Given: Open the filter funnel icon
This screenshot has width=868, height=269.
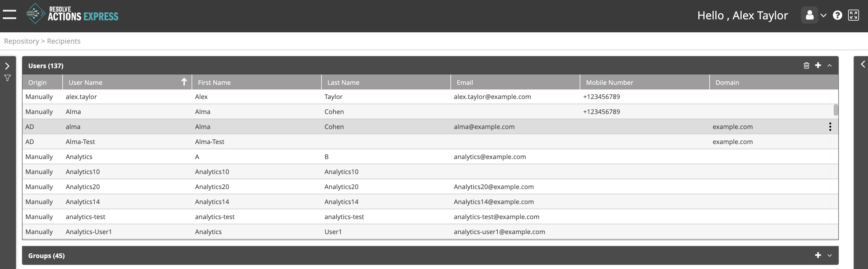Looking at the screenshot, I should [x=8, y=78].
